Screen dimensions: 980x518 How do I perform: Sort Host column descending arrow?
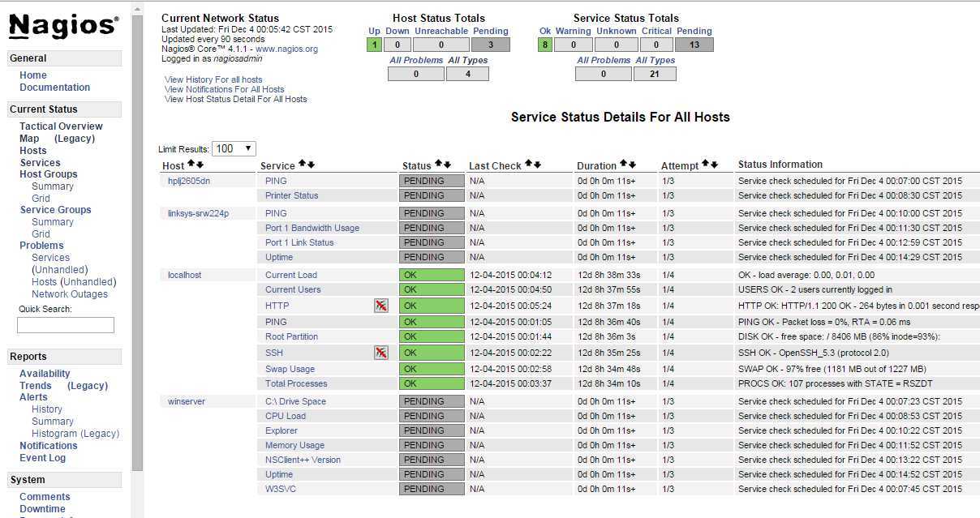(200, 165)
